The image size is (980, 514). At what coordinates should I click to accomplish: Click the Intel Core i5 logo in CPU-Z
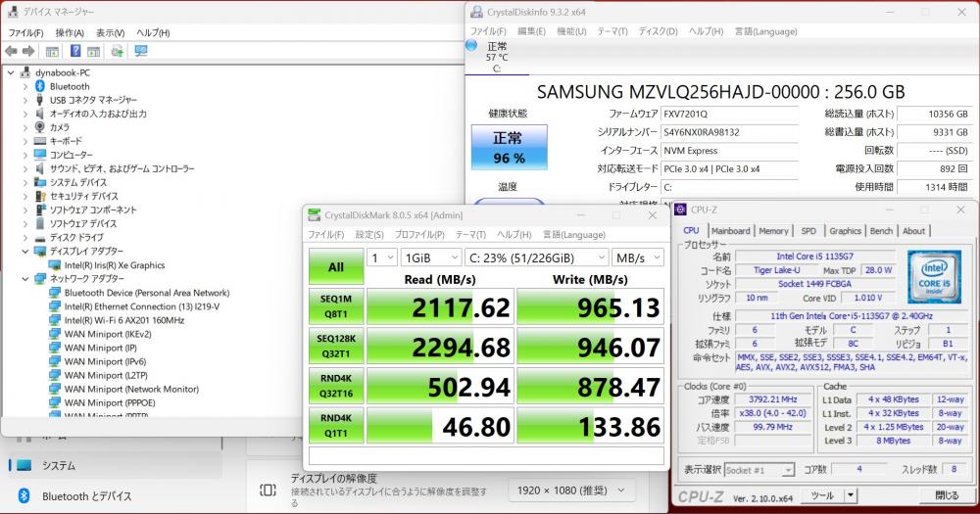934,276
